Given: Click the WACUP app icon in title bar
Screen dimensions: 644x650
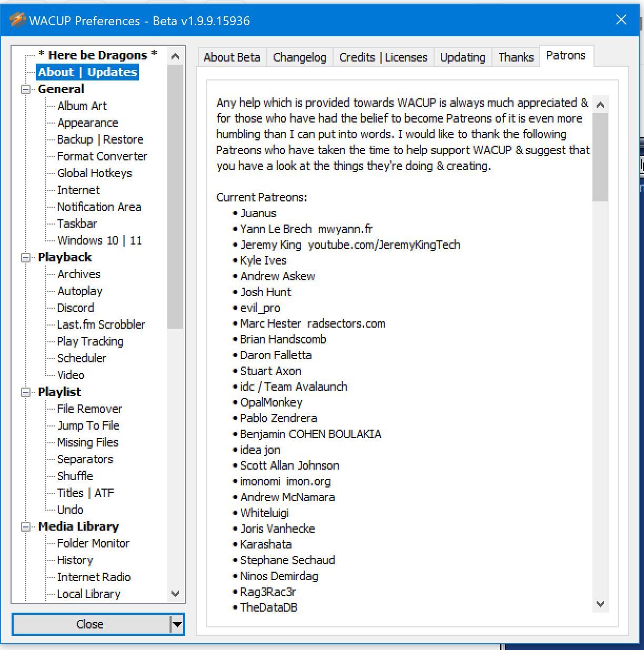Looking at the screenshot, I should [17, 20].
